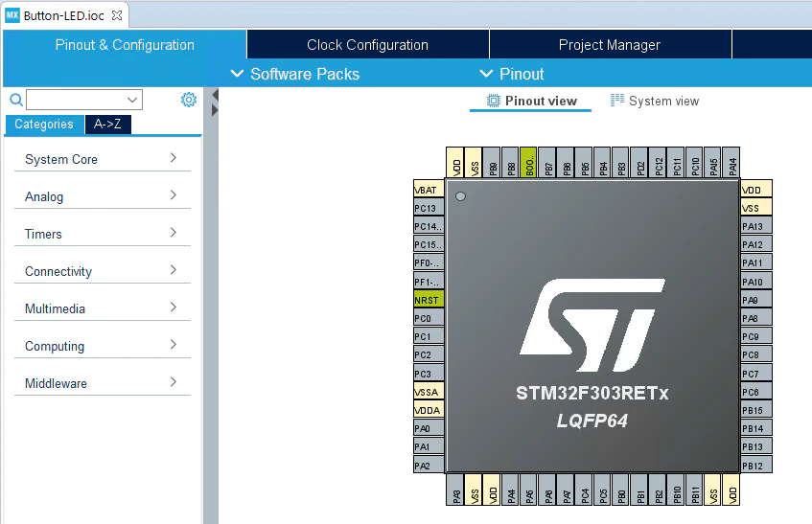The width and height of the screenshot is (812, 524).
Task: Select pin PC3
Action: pyautogui.click(x=429, y=374)
